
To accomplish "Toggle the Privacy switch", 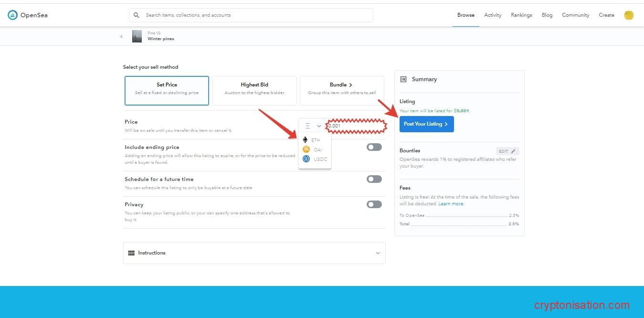I will [x=374, y=204].
